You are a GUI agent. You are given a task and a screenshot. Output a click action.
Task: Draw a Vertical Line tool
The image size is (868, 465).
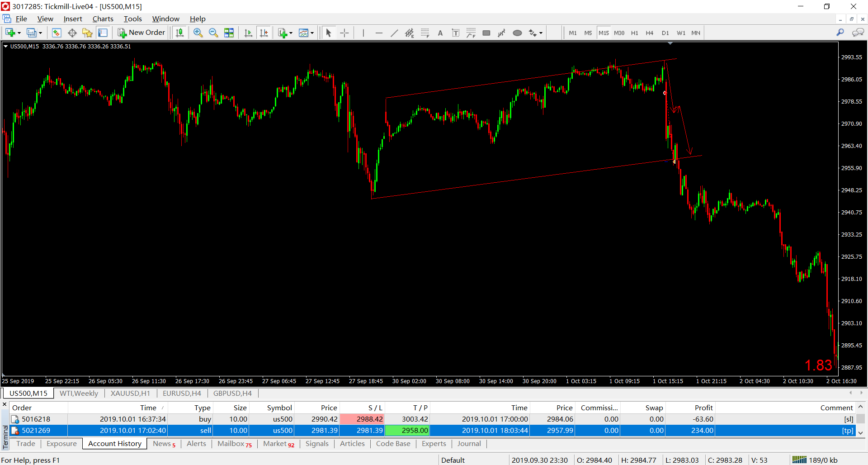(363, 33)
